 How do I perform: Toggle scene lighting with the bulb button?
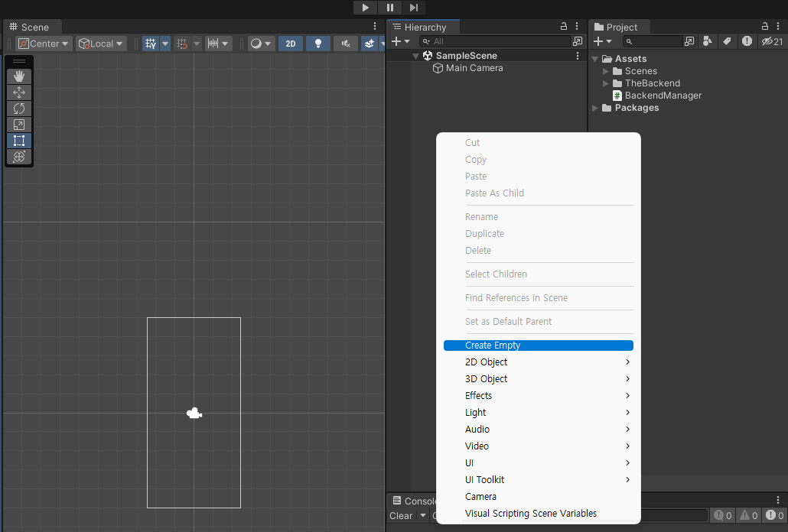(x=318, y=44)
